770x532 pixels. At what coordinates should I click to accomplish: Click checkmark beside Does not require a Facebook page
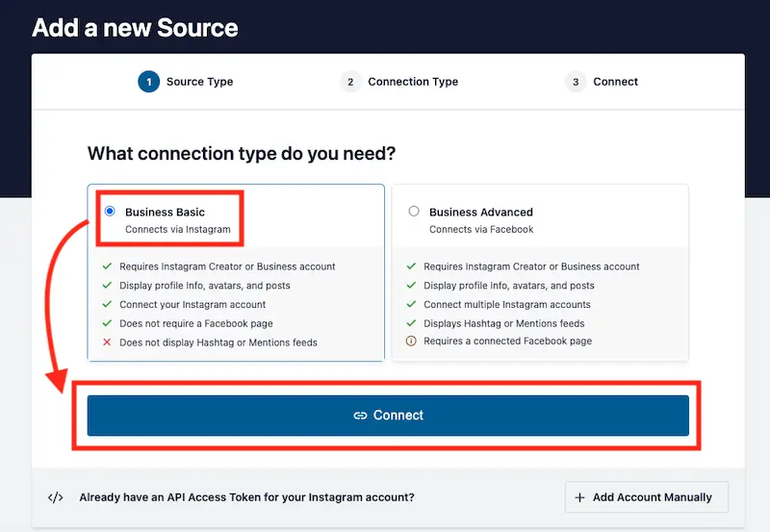107,323
